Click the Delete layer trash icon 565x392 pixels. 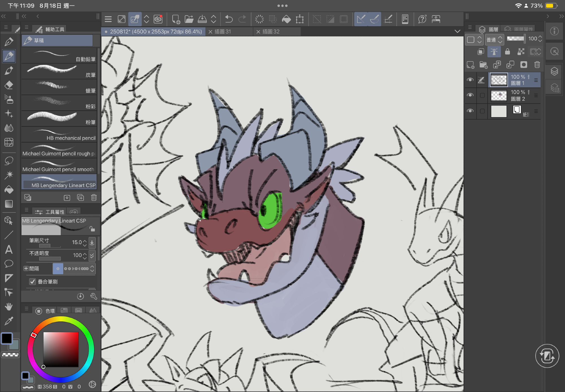[537, 65]
